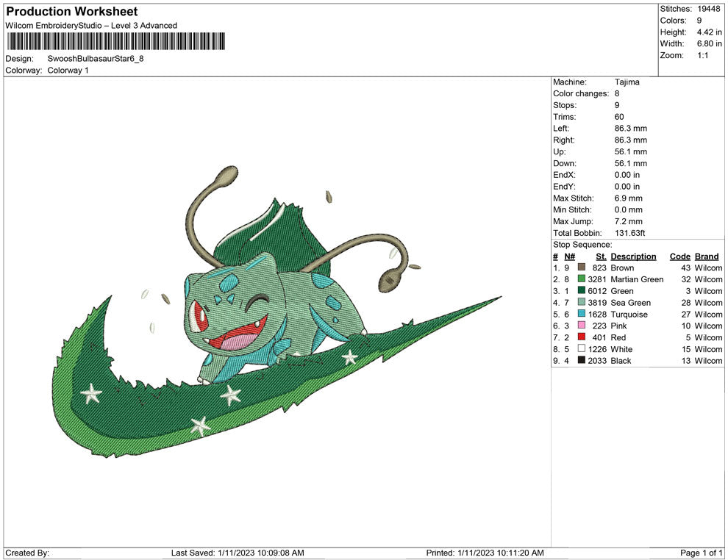Viewport: 728px width, 560px height.
Task: Click the Zoom value '1:1'
Action: pos(702,55)
